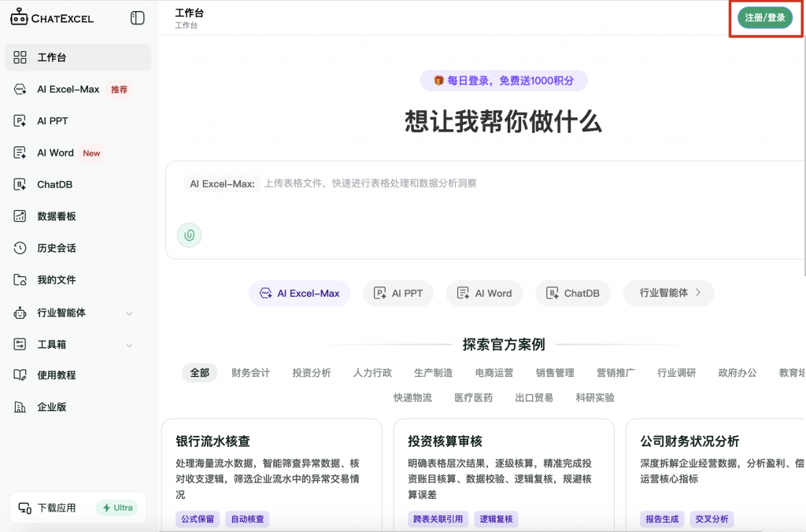Click the icon inside AI PPT chip
Image resolution: width=806 pixels, height=532 pixels.
tap(379, 293)
